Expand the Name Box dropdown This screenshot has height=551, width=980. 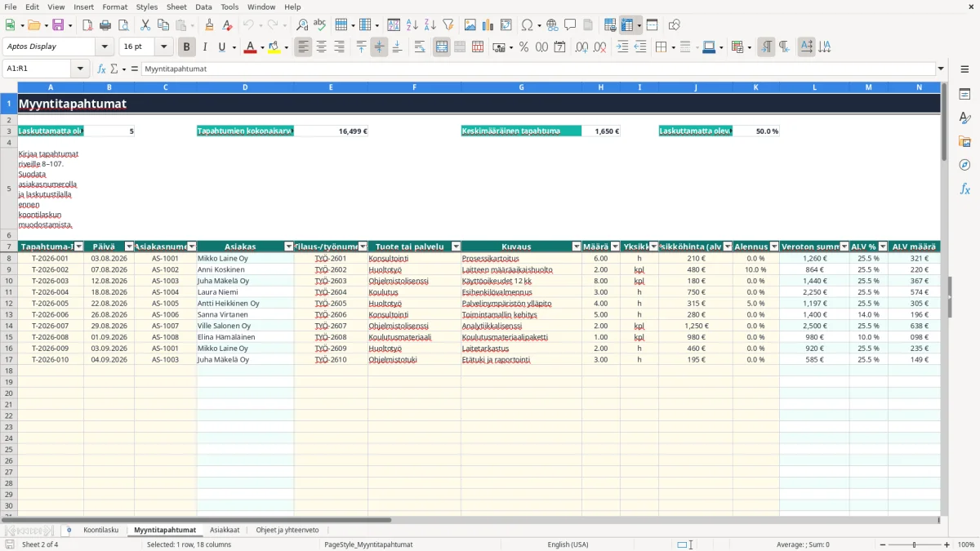pos(81,69)
